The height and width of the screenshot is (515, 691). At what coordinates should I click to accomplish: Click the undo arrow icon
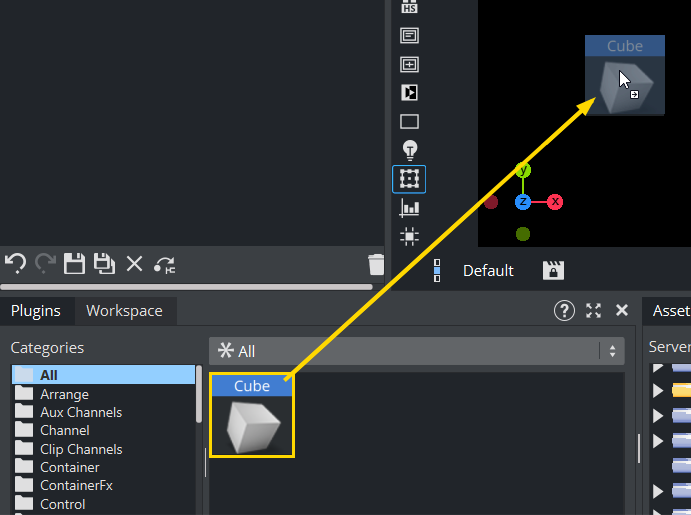(15, 264)
